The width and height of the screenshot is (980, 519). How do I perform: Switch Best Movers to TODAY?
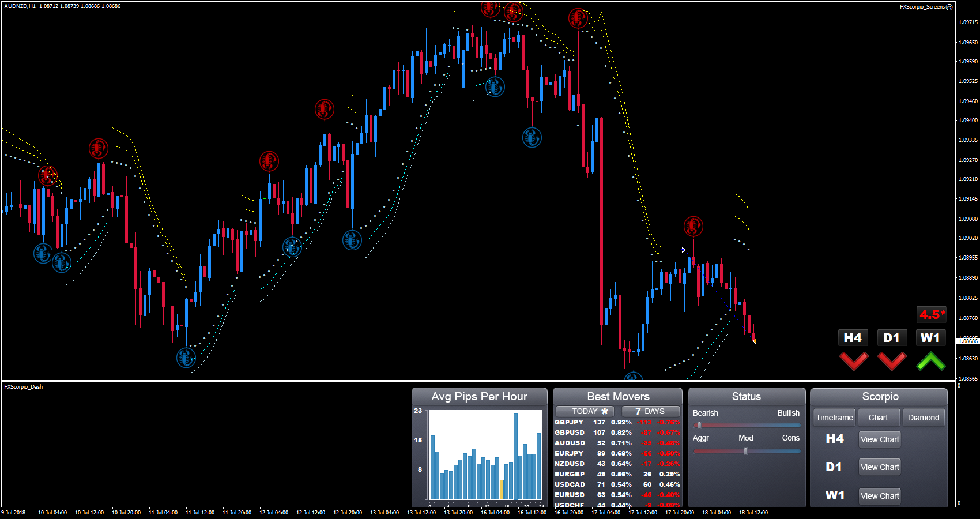click(585, 411)
